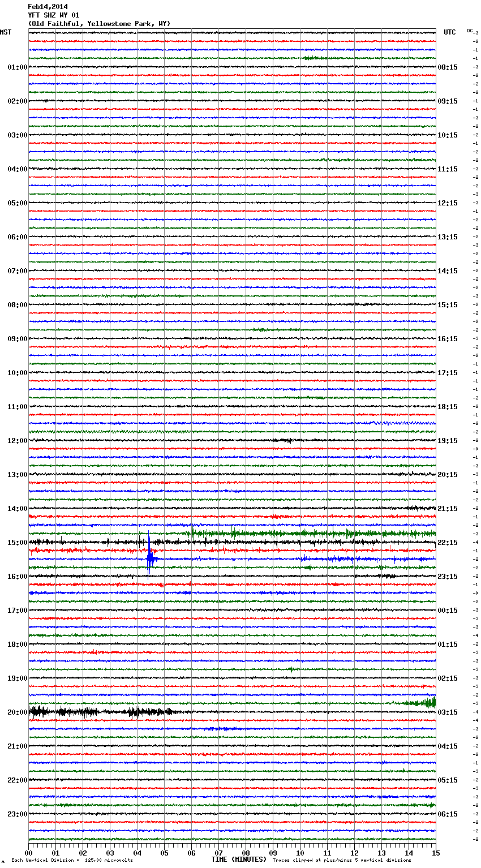Select the MST time label "21:00"
This screenshot has width=481, height=868.
pyautogui.click(x=17, y=746)
